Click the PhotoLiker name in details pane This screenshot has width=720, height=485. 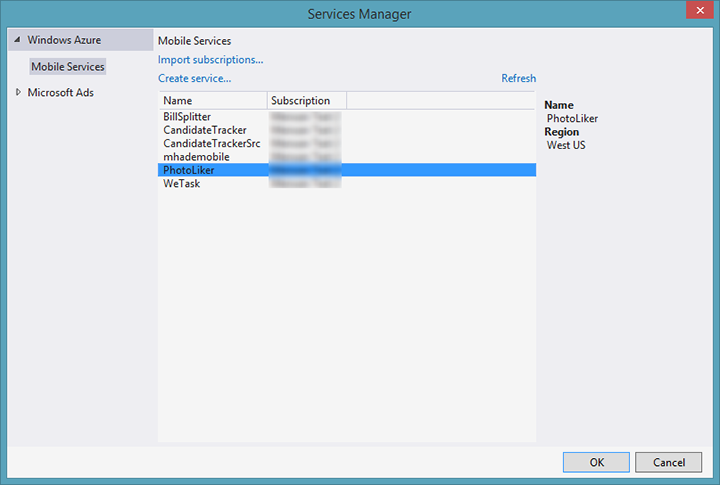[x=572, y=118]
